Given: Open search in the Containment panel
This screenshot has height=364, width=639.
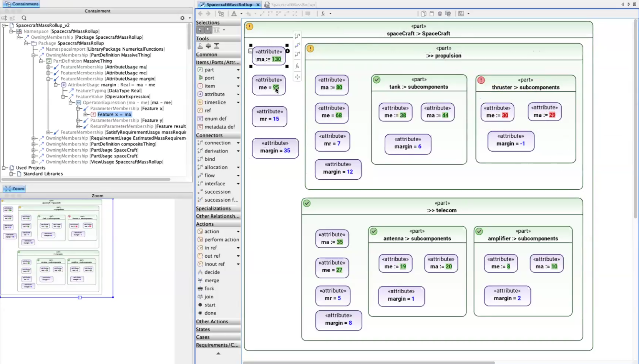Looking at the screenshot, I should [24, 18].
